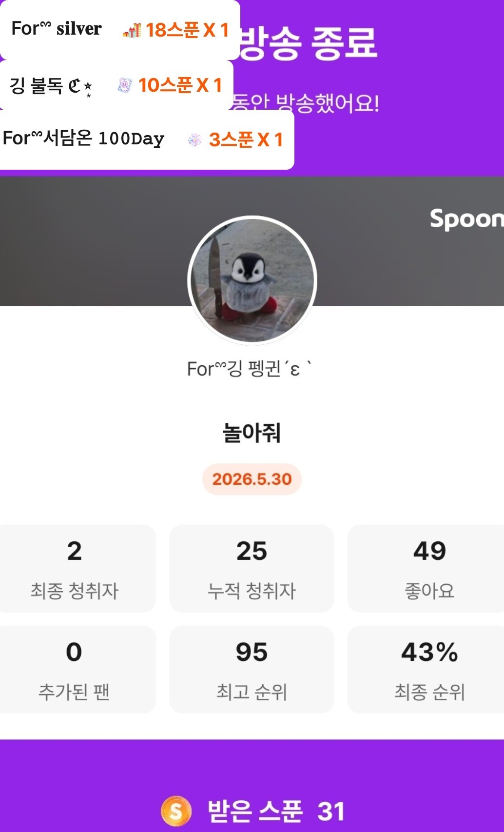Screen dimensions: 504x832
Task: Select the 최고 순위 stat card
Action: [252, 670]
